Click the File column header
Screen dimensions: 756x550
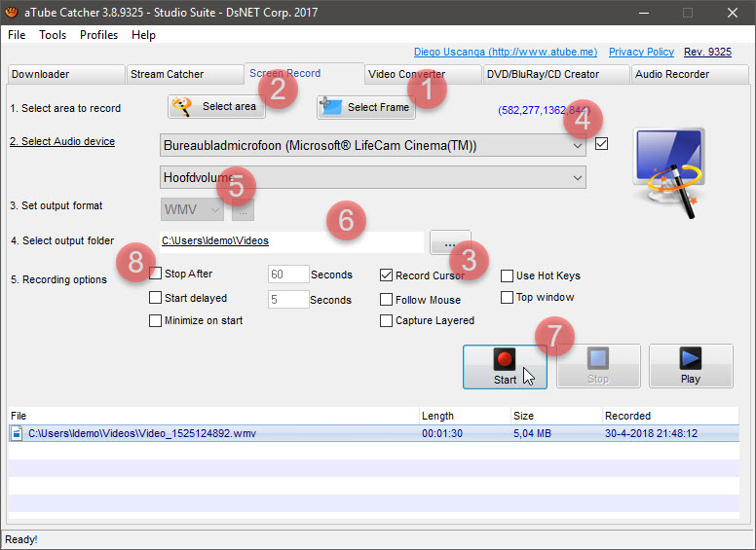[x=213, y=415]
